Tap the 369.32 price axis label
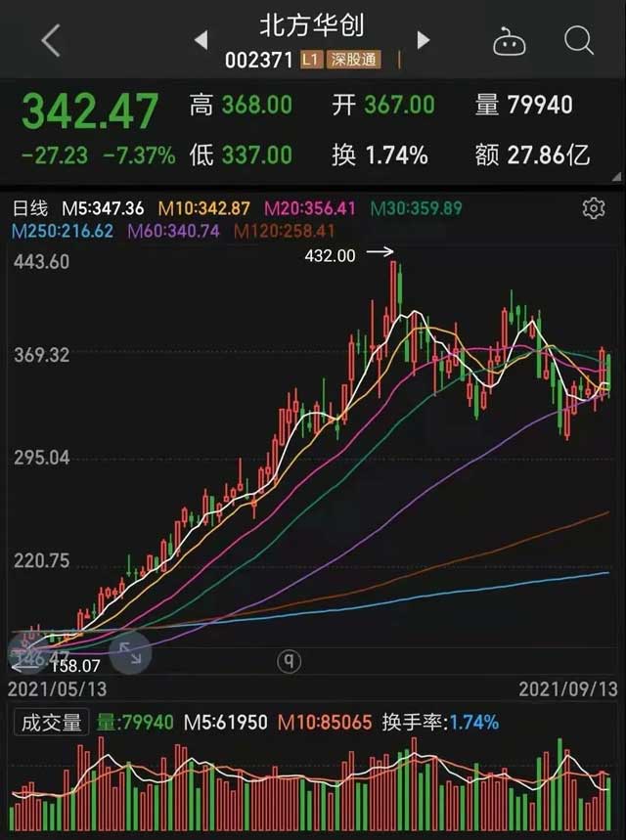The height and width of the screenshot is (840, 626). (x=42, y=355)
